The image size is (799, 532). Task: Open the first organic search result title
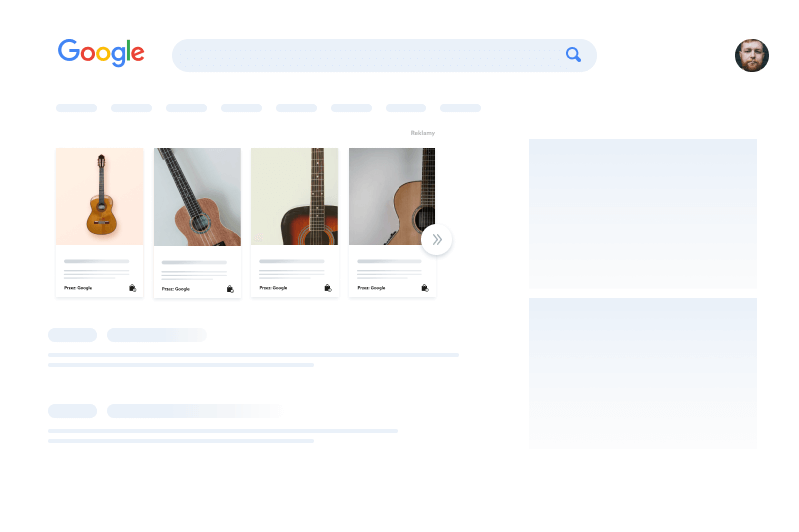pyautogui.click(x=157, y=335)
